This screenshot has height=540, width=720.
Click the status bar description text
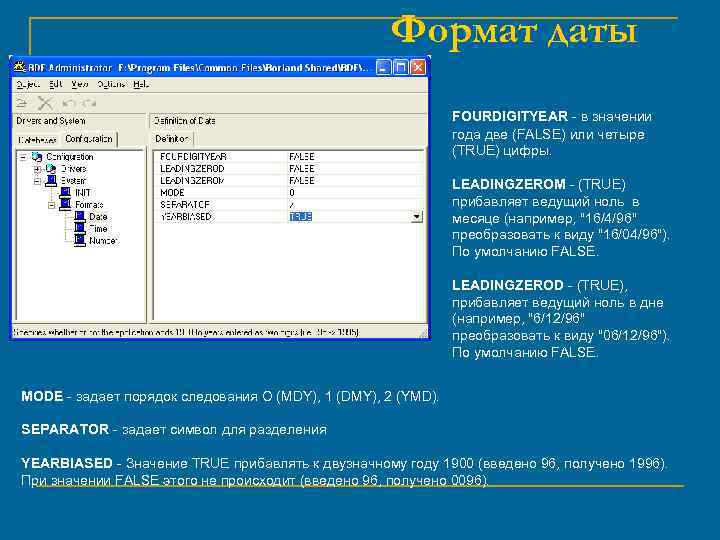pyautogui.click(x=186, y=332)
